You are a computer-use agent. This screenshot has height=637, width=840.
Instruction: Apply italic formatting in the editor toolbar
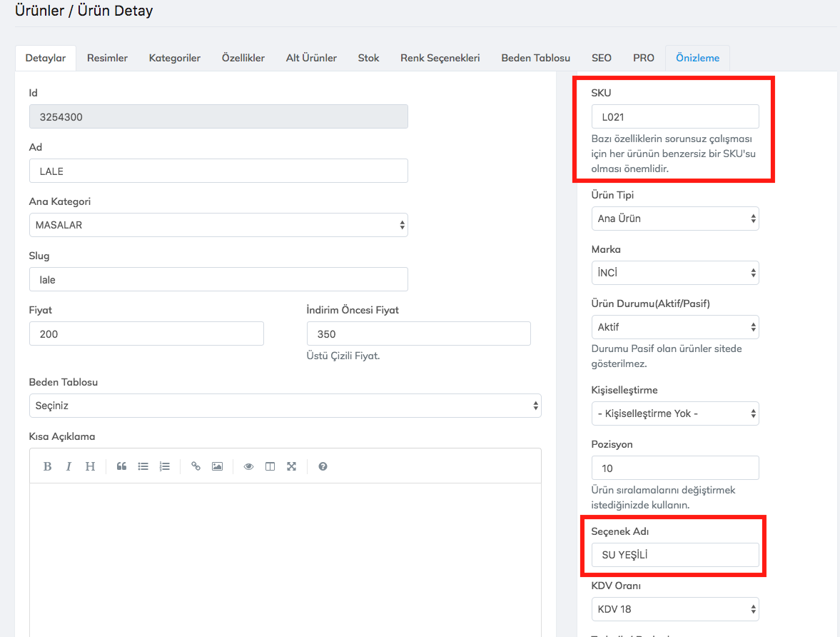pos(69,466)
